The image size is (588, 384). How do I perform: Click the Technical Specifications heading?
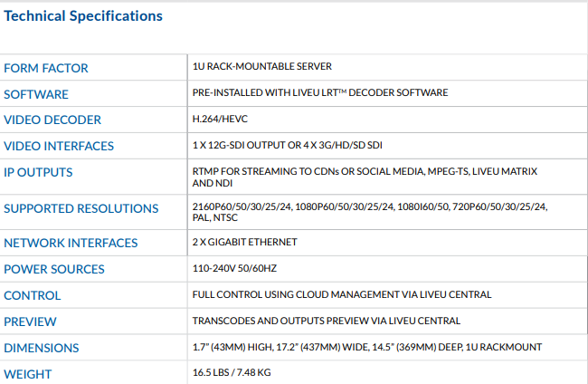click(83, 16)
